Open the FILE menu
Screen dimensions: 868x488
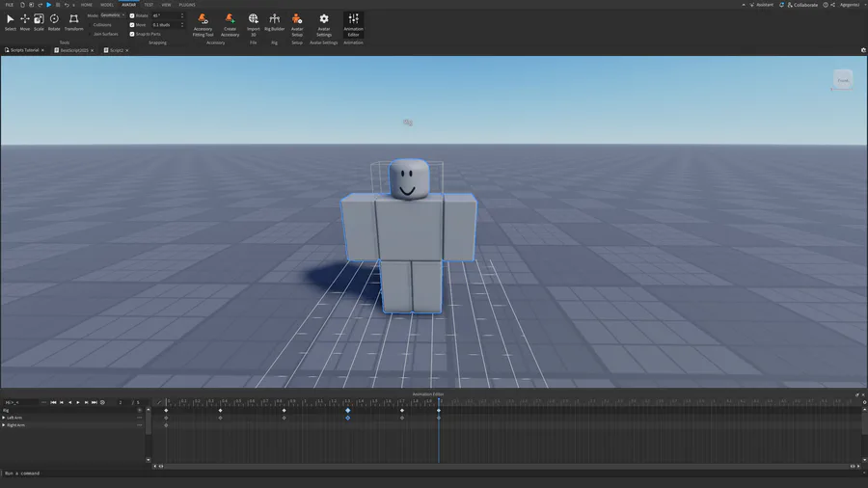(x=10, y=5)
